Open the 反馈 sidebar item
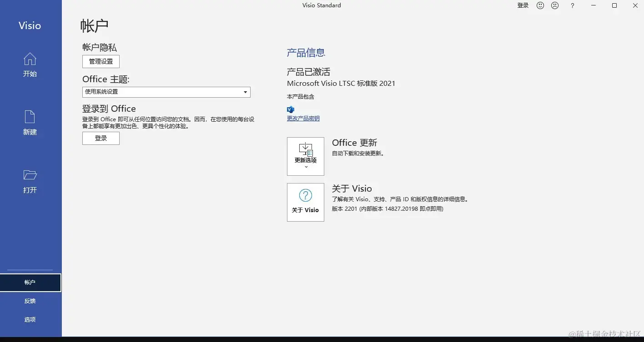The width and height of the screenshot is (644, 342). pyautogui.click(x=30, y=301)
